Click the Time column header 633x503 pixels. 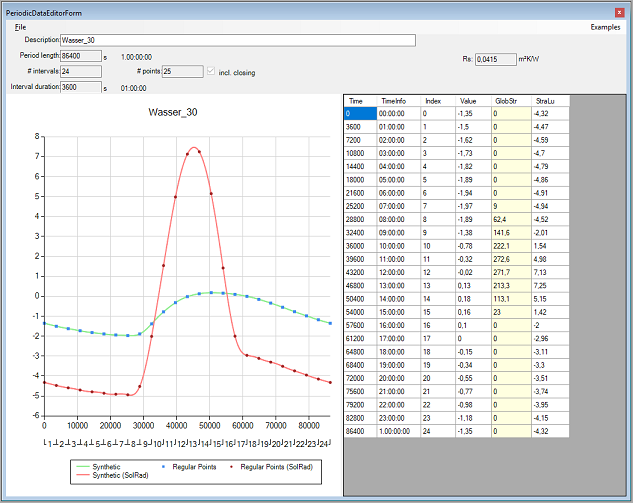[x=355, y=101]
